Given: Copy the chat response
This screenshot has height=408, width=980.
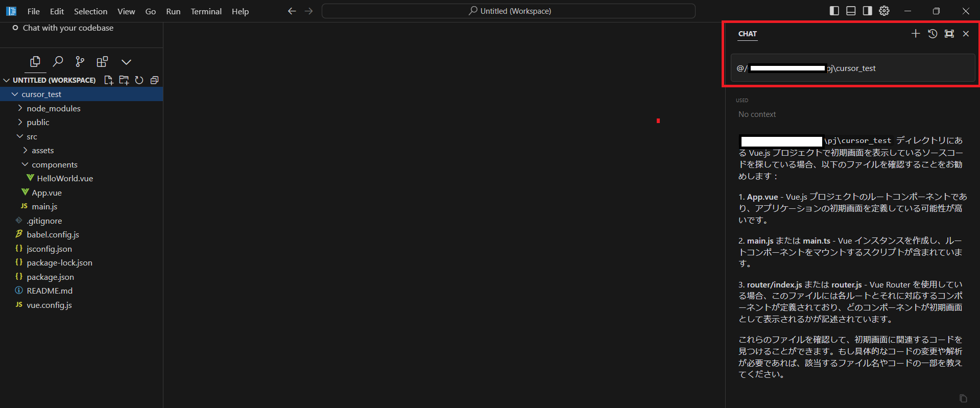Looking at the screenshot, I should (x=963, y=398).
